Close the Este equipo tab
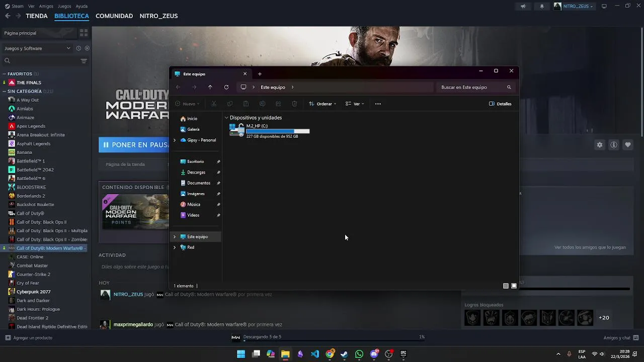 point(245,74)
